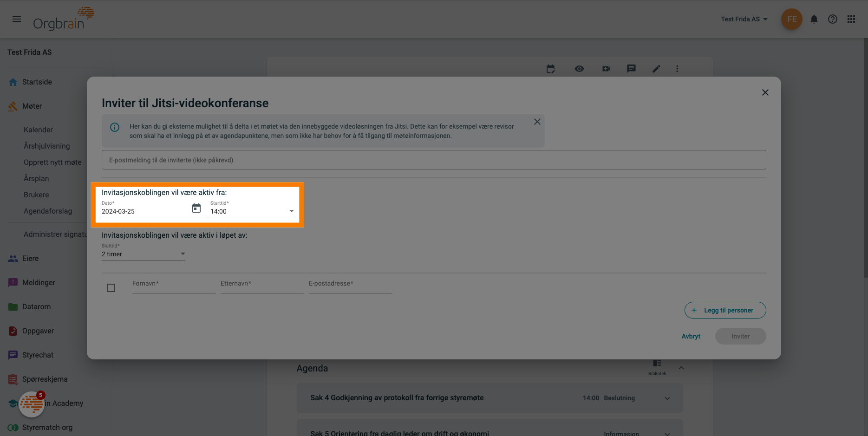Go to Startside in the sidebar
868x436 pixels.
coord(37,82)
